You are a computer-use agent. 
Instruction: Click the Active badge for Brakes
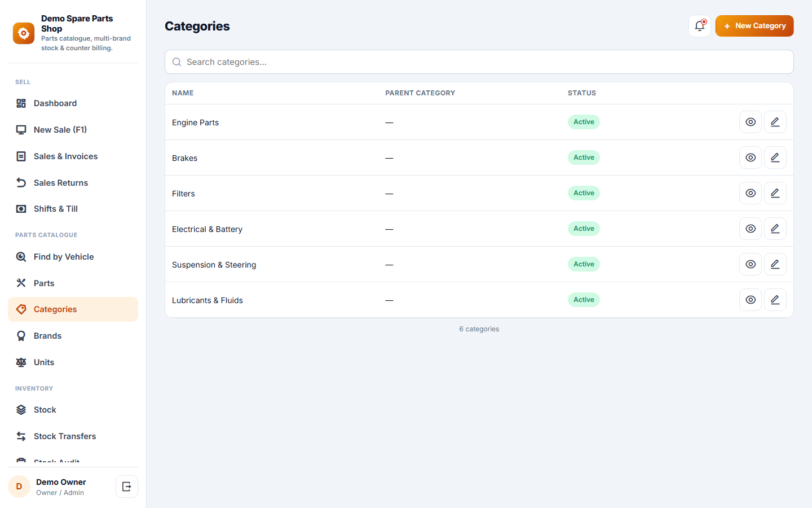pos(584,157)
